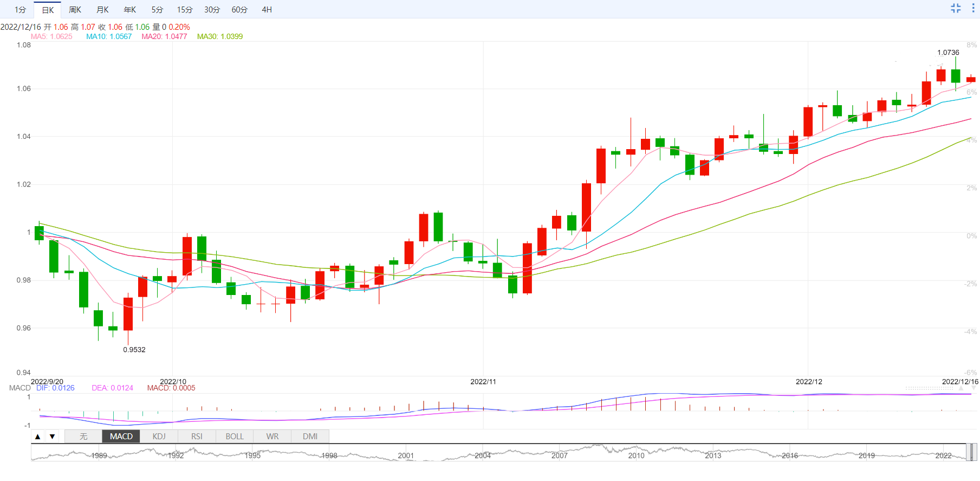Select the 周K weekly candlestick tab
Viewport: 980px width, 481px height.
click(75, 10)
